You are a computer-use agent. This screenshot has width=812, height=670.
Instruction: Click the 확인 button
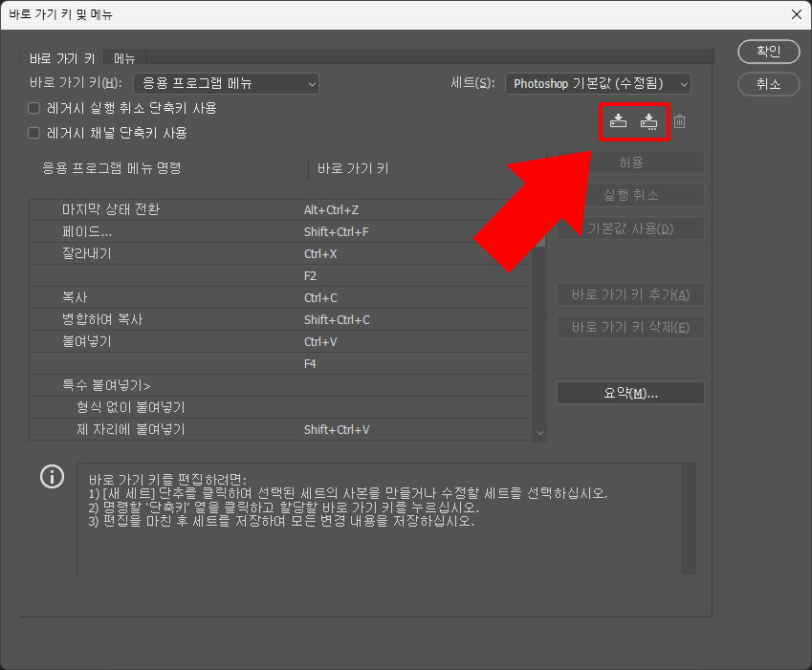768,52
